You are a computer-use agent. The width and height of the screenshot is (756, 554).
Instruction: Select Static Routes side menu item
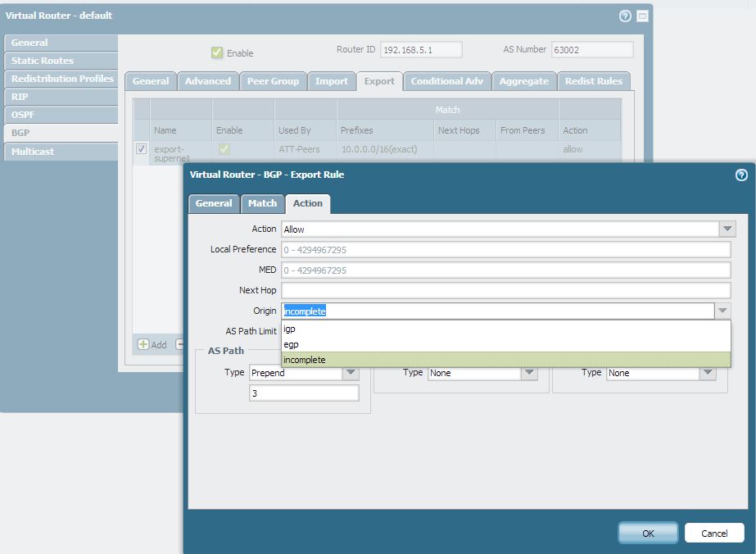click(61, 61)
